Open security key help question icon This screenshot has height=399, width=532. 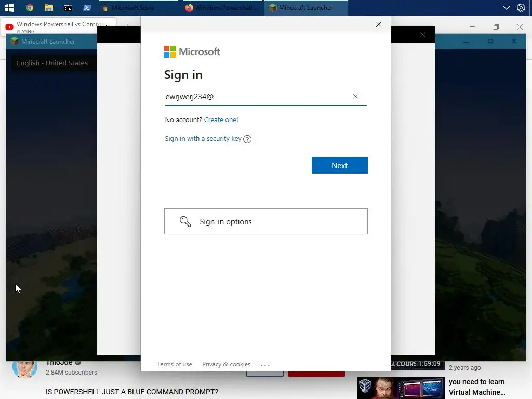click(247, 139)
